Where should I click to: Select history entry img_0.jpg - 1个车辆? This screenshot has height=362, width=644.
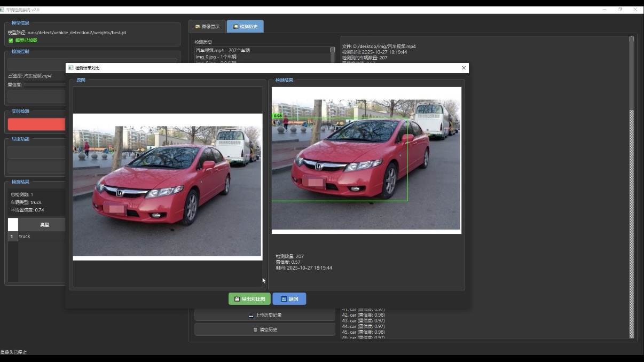point(262,57)
